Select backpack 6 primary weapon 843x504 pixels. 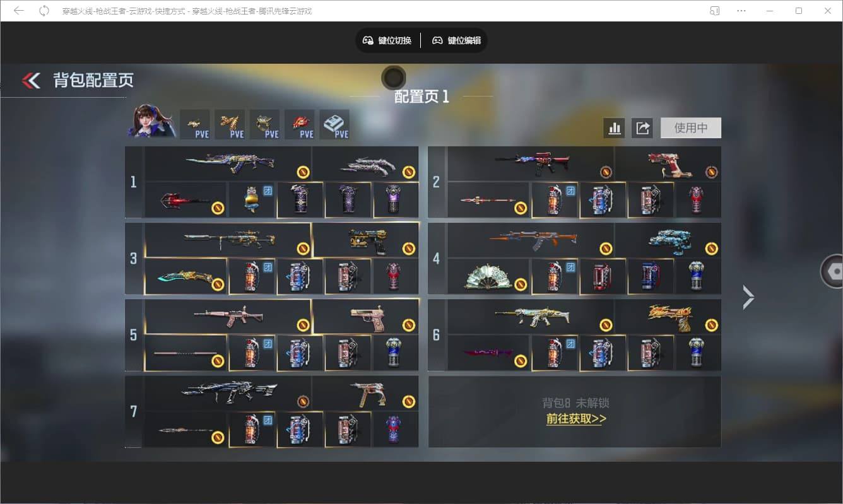point(531,317)
